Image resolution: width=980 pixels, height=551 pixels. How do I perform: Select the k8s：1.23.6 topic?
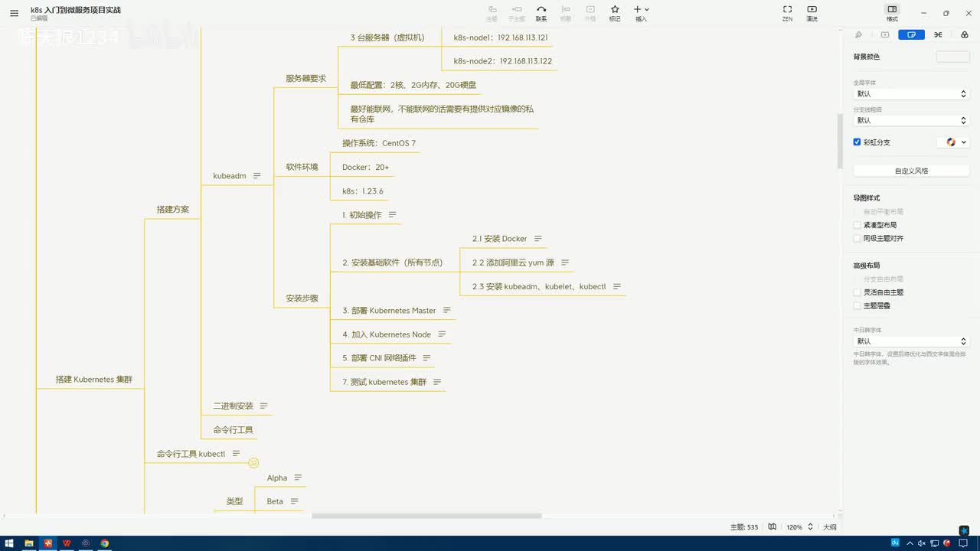click(x=363, y=191)
